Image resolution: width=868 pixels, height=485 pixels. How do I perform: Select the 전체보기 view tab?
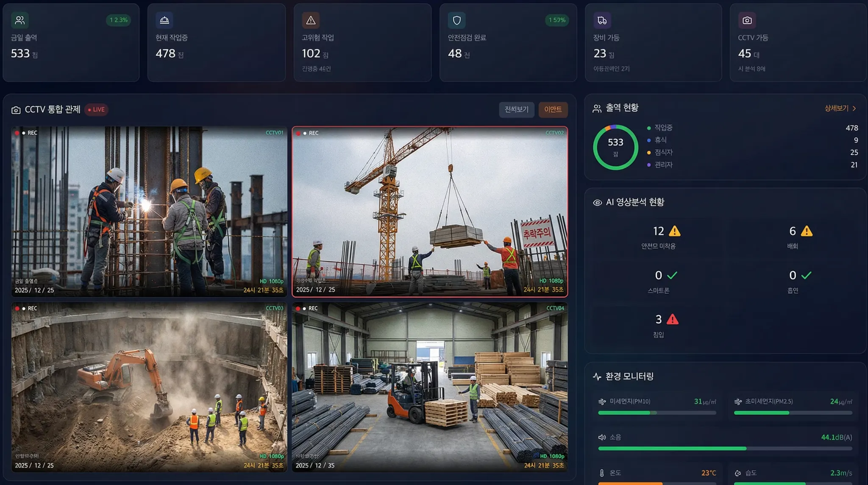(x=516, y=109)
